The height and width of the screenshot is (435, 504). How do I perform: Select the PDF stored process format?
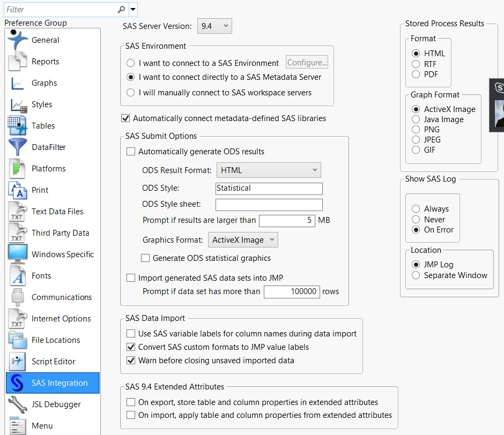point(416,74)
